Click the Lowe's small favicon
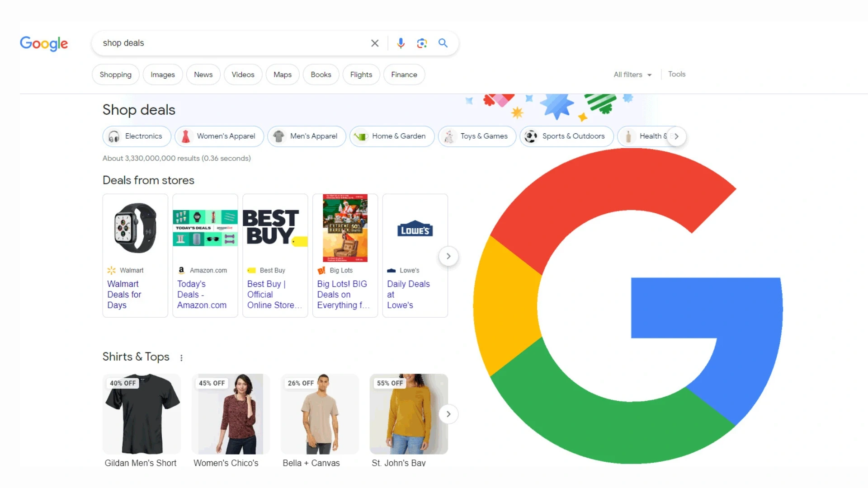Viewport: 868px width, 488px height. (392, 270)
